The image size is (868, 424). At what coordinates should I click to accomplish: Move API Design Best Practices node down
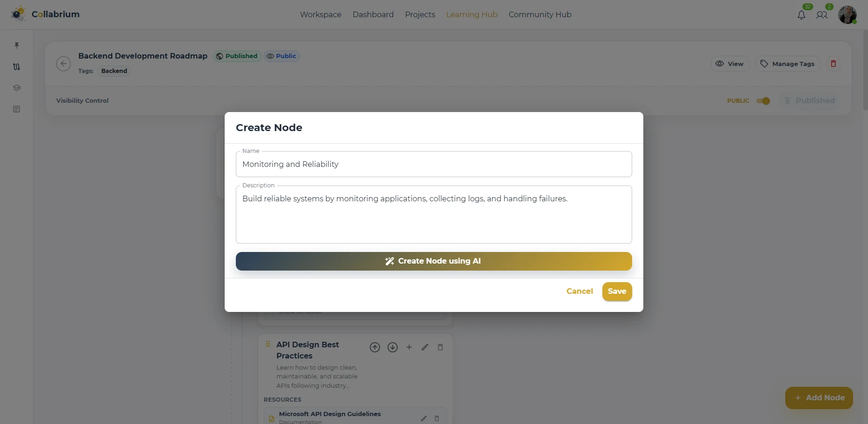coord(393,347)
